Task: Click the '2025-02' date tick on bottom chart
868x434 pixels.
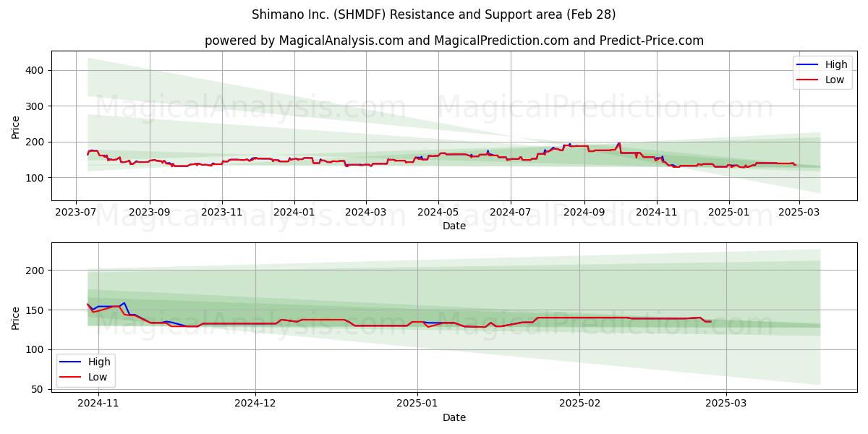Action: (x=581, y=405)
